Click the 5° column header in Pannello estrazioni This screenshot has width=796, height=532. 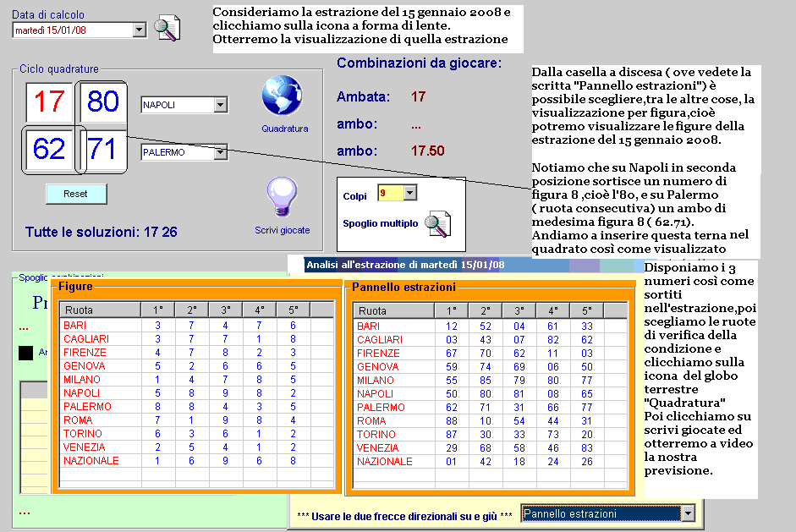pos(587,310)
